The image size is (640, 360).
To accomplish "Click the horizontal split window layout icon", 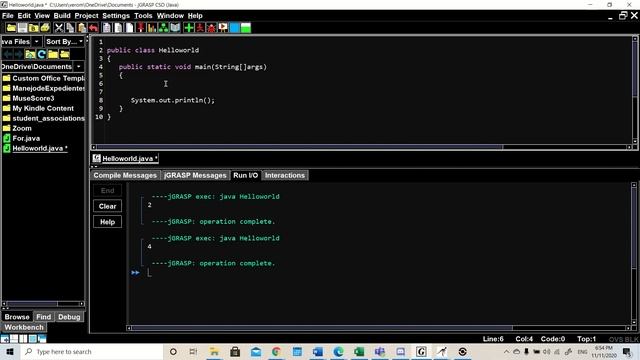I will 14,339.
